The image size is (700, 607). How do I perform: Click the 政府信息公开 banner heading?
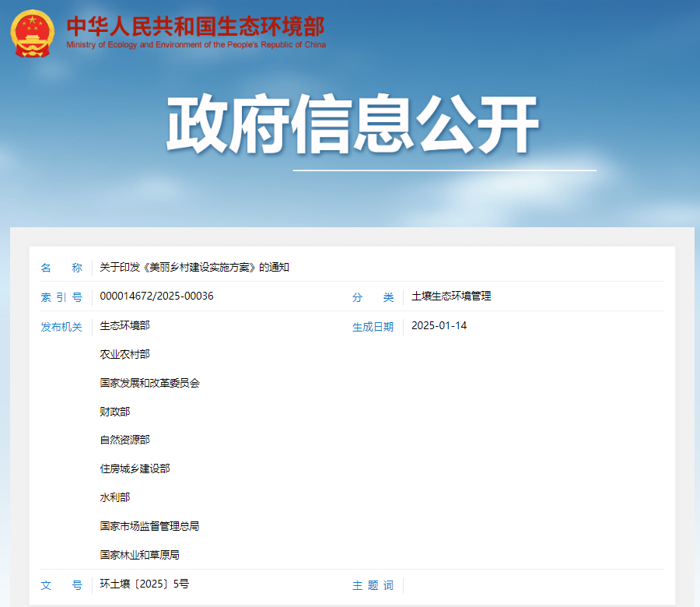[x=352, y=124]
